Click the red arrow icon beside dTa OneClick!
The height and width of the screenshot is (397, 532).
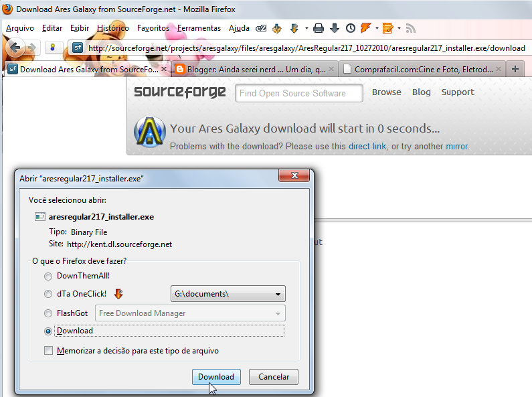click(x=118, y=294)
